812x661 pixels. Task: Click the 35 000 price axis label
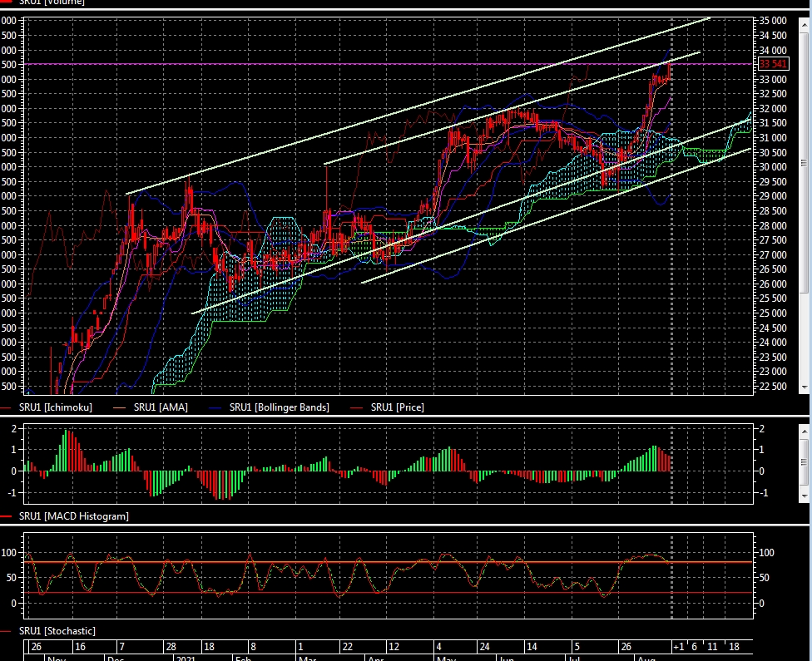tap(773, 21)
